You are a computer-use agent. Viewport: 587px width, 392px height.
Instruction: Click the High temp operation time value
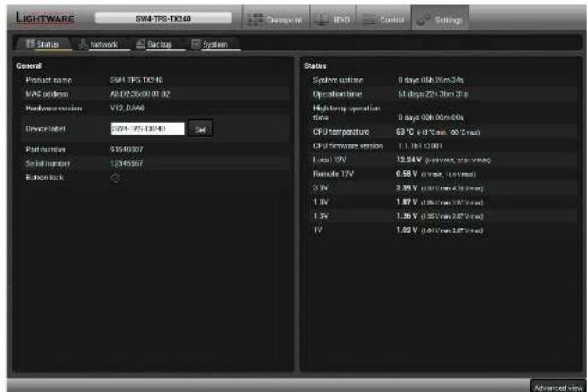pos(431,118)
